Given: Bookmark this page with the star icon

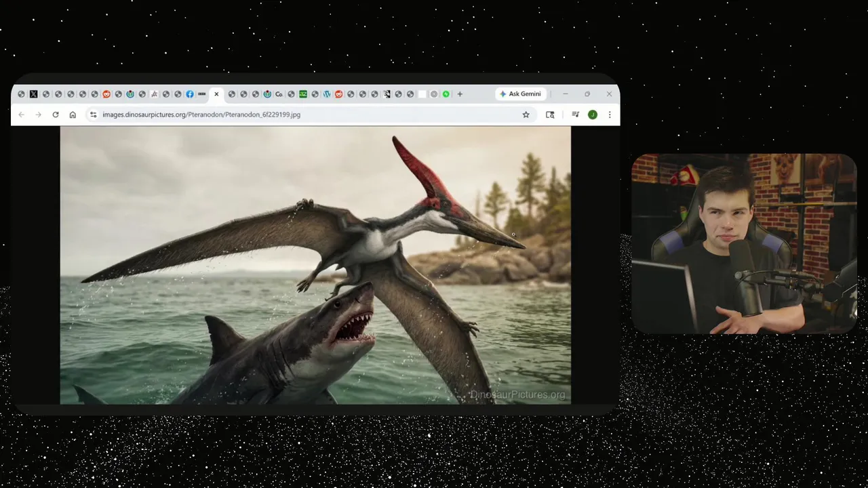Looking at the screenshot, I should (526, 115).
